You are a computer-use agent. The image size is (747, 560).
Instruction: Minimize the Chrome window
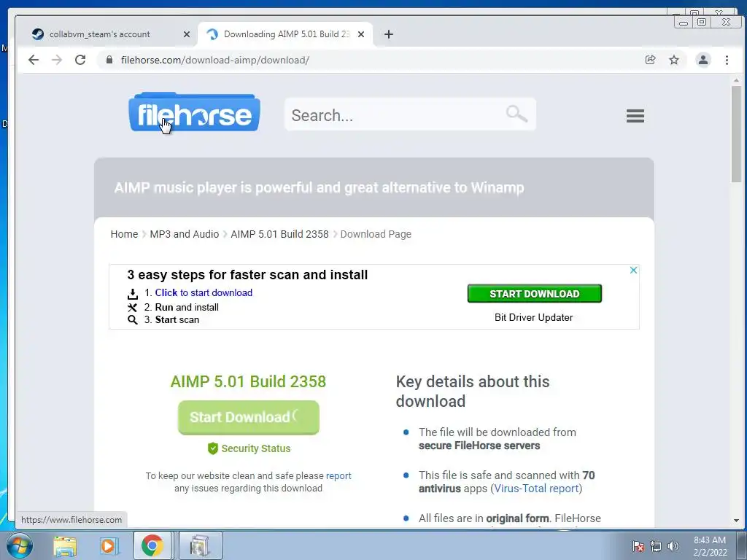[683, 23]
